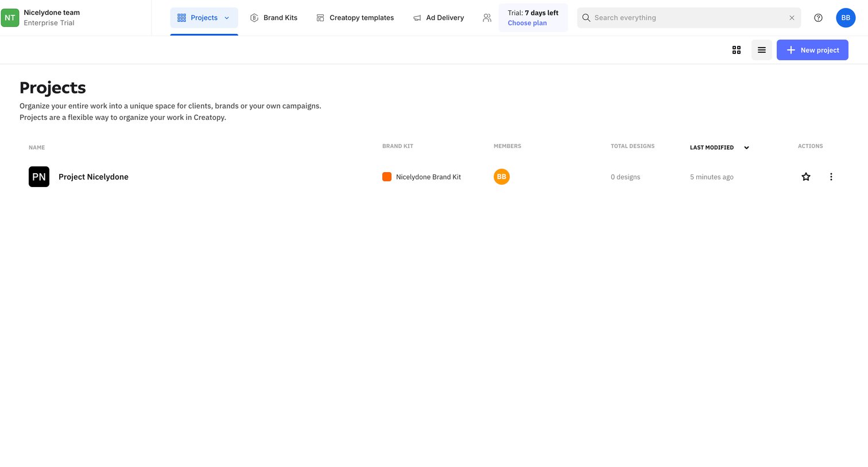Click the Creatopy templates layout icon
This screenshot has height=467, width=868.
click(320, 18)
